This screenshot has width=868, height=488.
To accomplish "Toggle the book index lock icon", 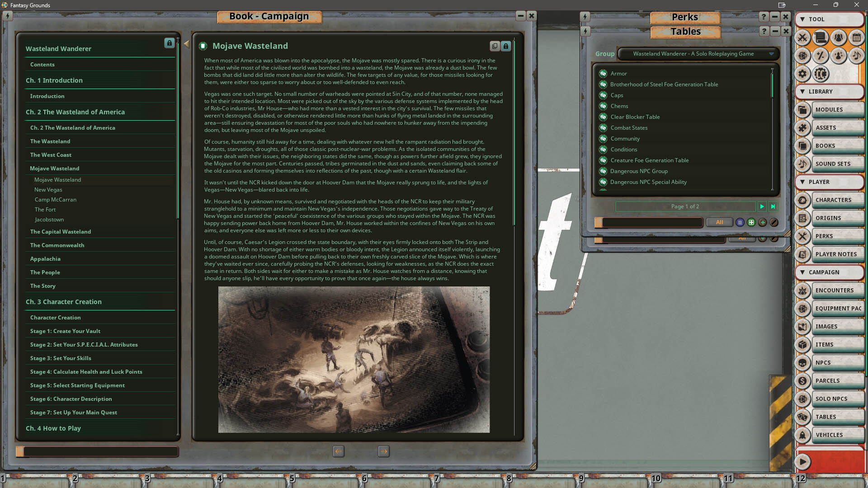I will tap(169, 43).
